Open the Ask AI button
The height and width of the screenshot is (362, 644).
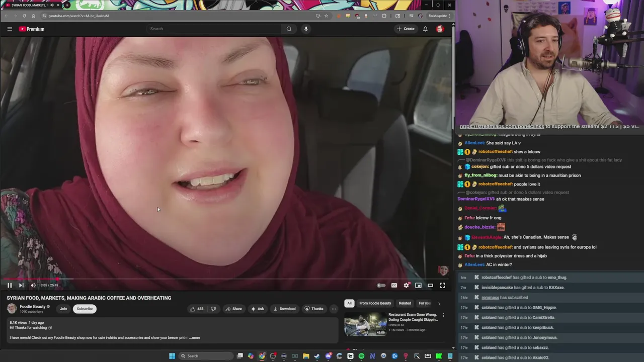pos(257,309)
